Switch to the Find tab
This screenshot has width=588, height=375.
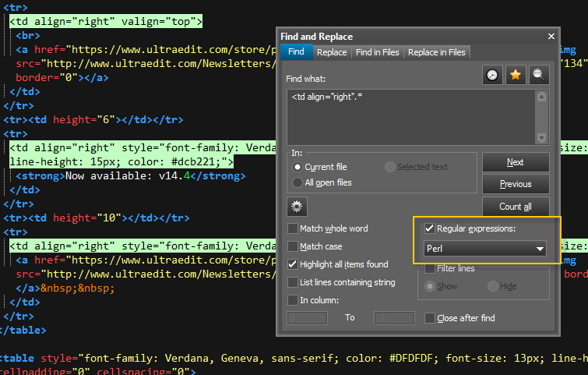tap(296, 51)
